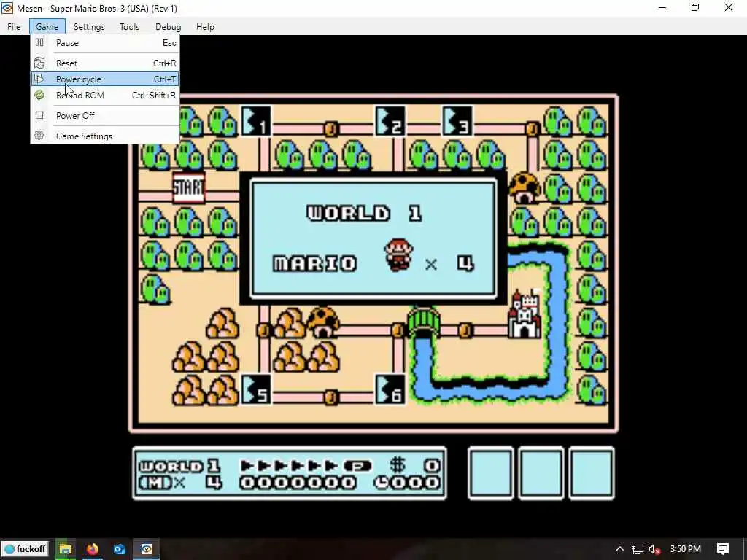Click the Mesen app icon in title bar
The image size is (747, 560).
(7, 8)
